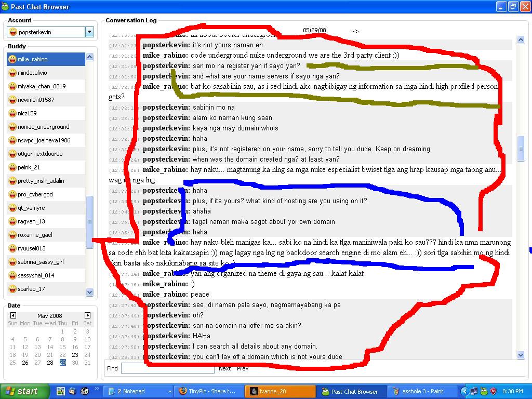Choose scarleo_17 in the Buddy list

click(46, 289)
